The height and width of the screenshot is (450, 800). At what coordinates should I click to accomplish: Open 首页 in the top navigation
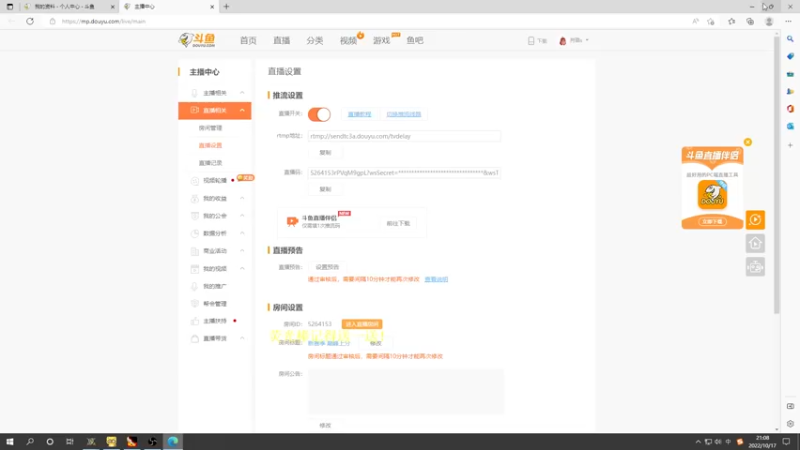pos(248,40)
